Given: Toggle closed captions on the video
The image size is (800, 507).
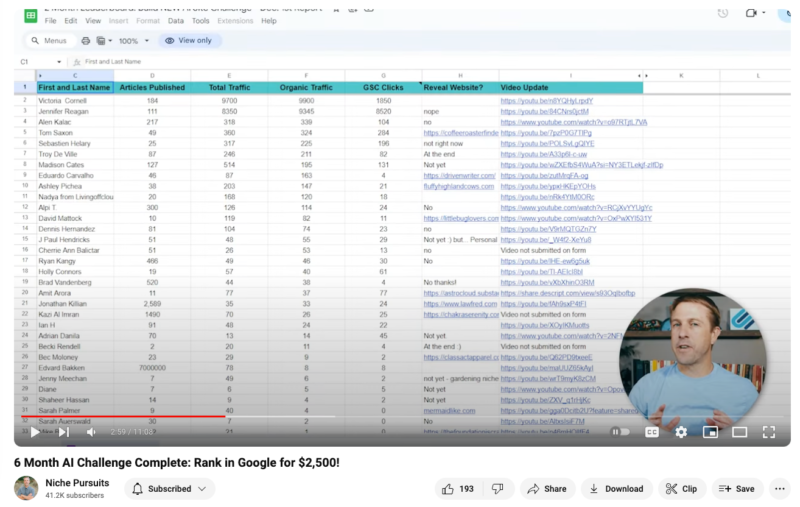Looking at the screenshot, I should tap(651, 432).
